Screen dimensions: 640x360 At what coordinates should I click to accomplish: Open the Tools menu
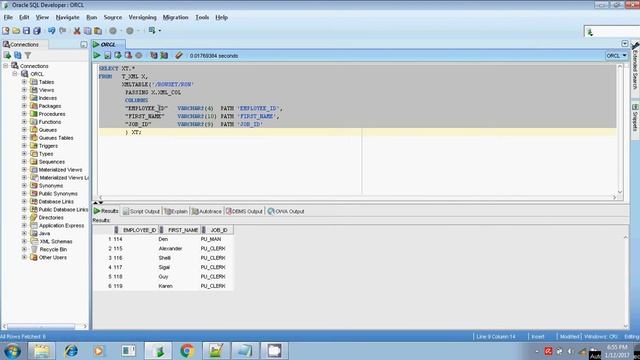(202, 18)
